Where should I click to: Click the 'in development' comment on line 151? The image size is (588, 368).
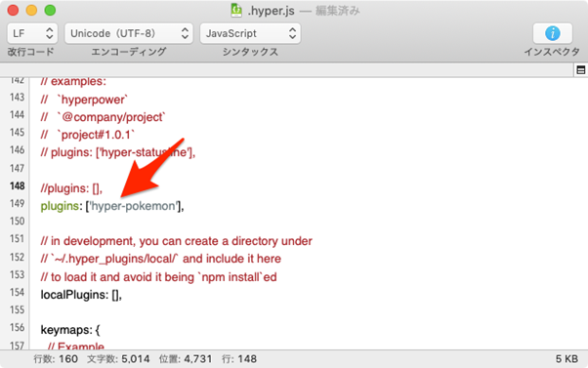[176, 241]
